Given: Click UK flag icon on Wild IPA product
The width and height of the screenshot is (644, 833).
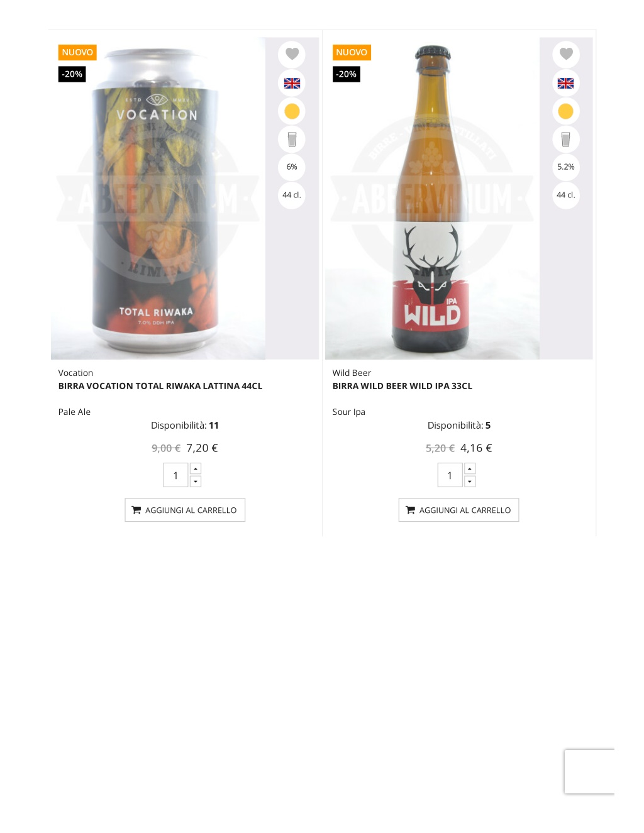Looking at the screenshot, I should coord(566,83).
